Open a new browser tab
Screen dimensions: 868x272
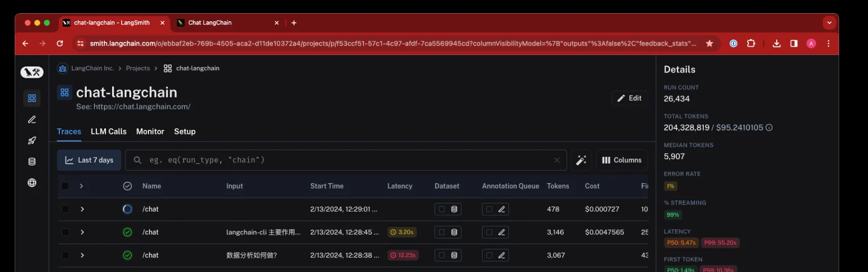pyautogui.click(x=294, y=23)
